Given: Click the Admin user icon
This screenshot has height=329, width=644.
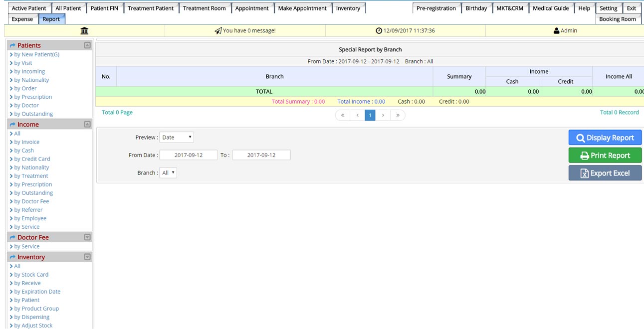Looking at the screenshot, I should click(x=556, y=31).
